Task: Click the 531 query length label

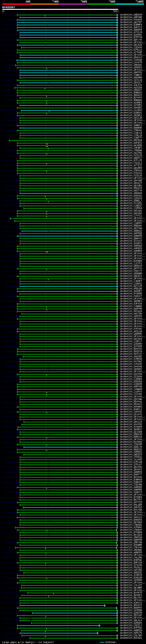Action: [x=115, y=11]
